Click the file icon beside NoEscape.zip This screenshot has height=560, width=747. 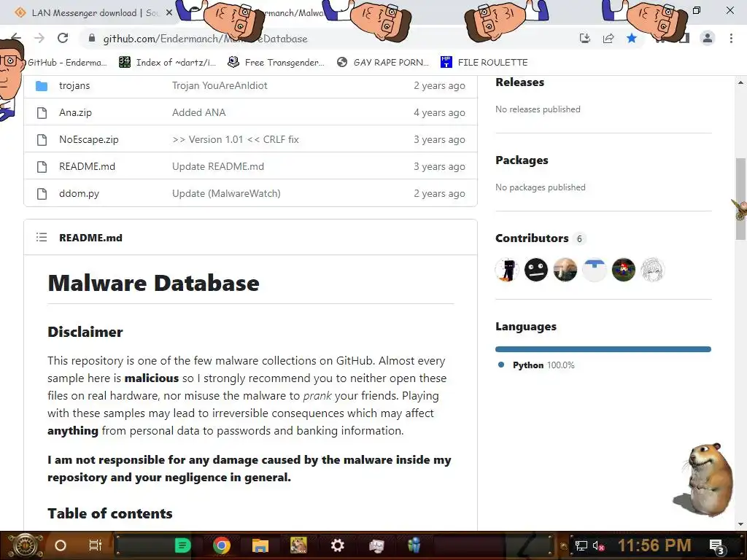[x=42, y=139]
